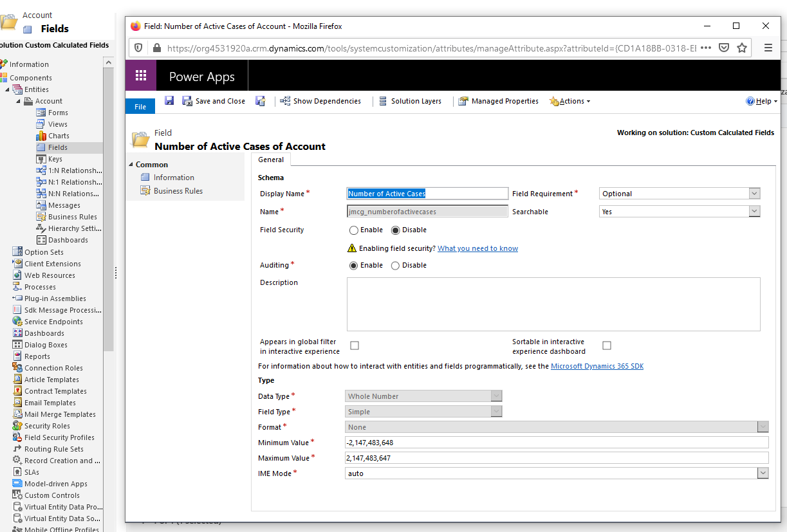Open the 'What you need to know' link
The height and width of the screenshot is (532, 787).
(x=477, y=248)
